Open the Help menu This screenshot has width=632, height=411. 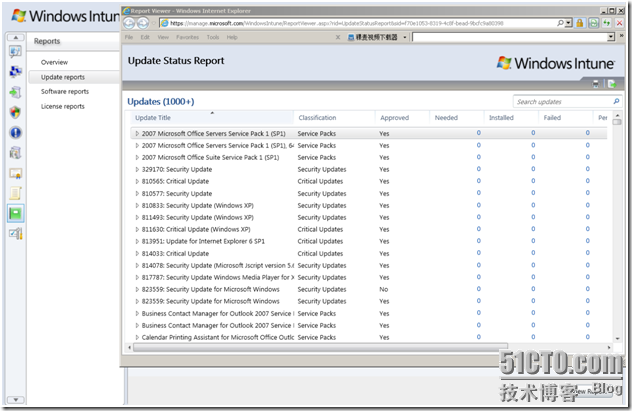232,37
